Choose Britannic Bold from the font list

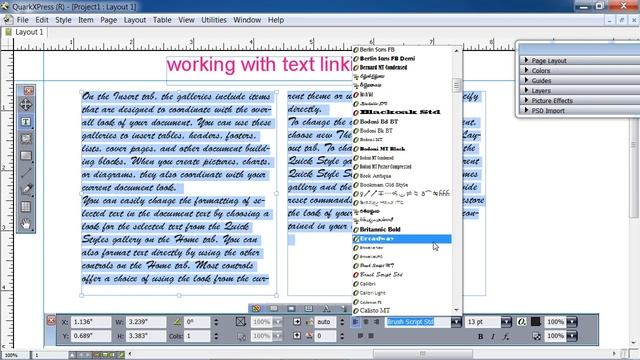pos(402,229)
